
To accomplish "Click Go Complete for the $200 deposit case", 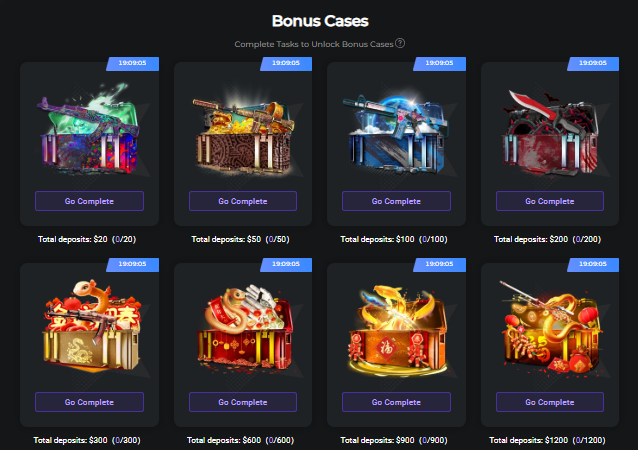I will 550,201.
